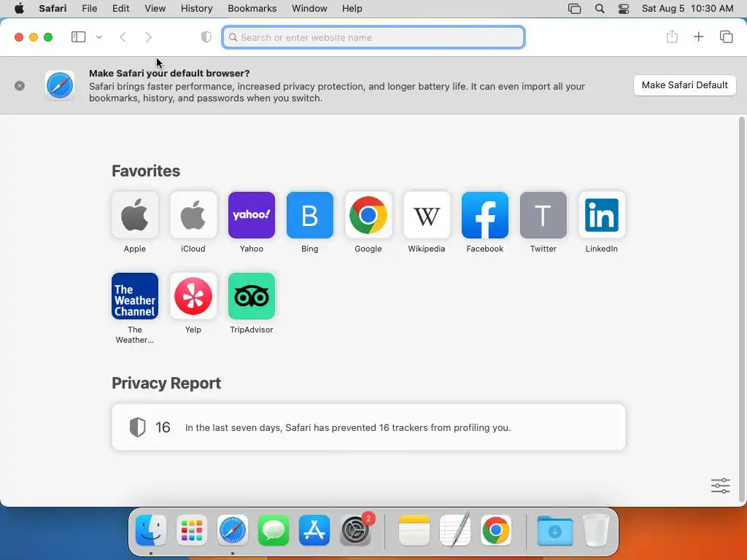Click the Privacy Report heading
The width and height of the screenshot is (747, 560).
tap(166, 384)
